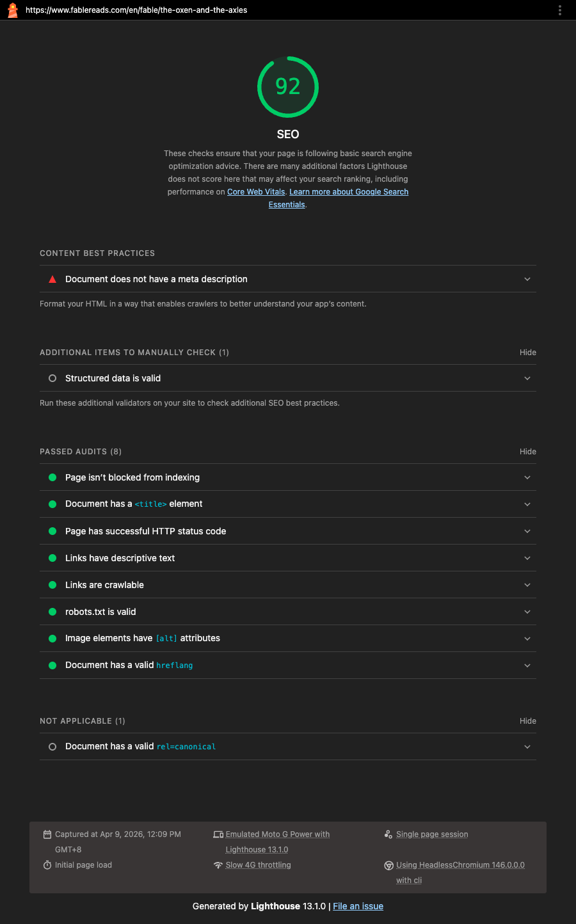This screenshot has width=576, height=924.
Task: Expand the meta description audit chevron
Action: tap(527, 279)
